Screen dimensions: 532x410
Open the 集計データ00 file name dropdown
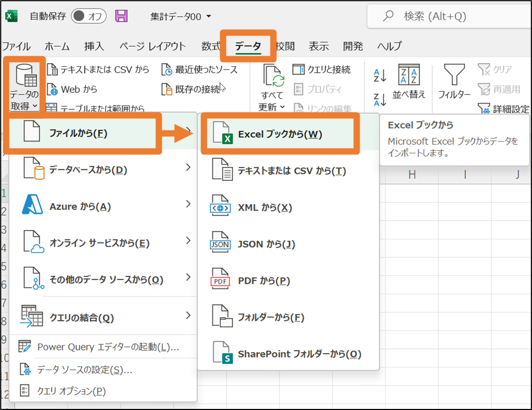208,16
